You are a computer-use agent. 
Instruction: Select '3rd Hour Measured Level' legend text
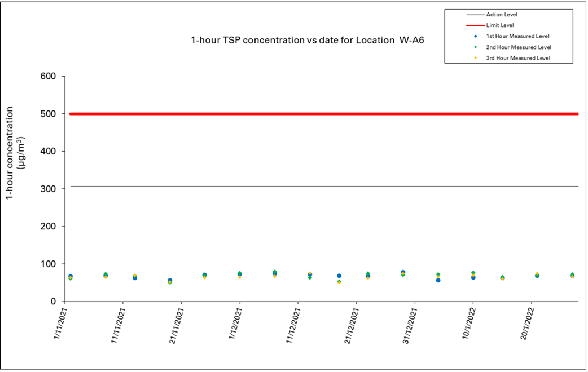tap(518, 58)
